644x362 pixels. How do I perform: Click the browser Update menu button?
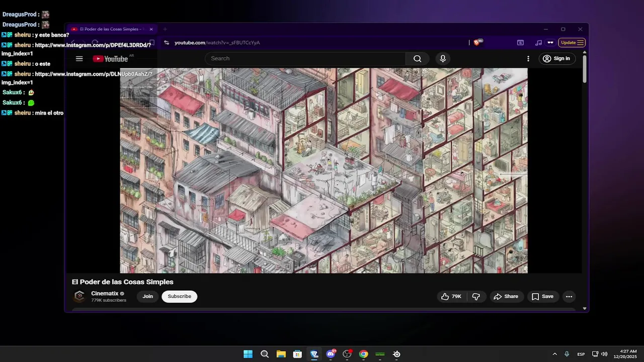tap(572, 43)
